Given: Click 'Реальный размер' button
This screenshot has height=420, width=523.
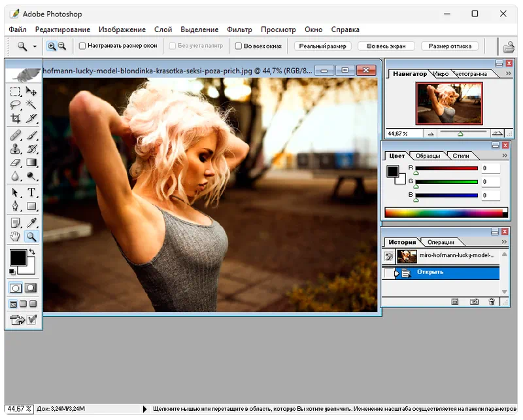Looking at the screenshot, I should pos(322,46).
